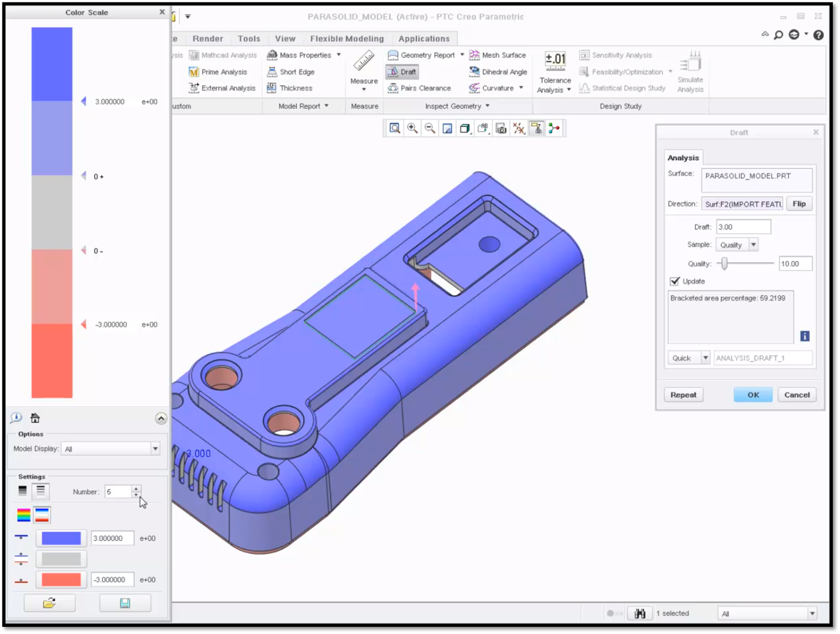Open Model Display dropdown
This screenshot has width=840, height=634.
coord(155,448)
